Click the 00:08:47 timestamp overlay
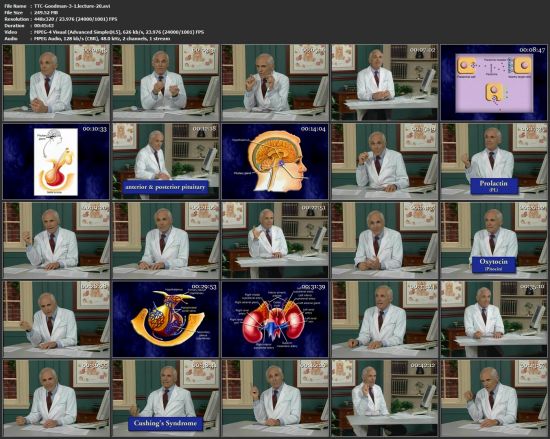 532,50
